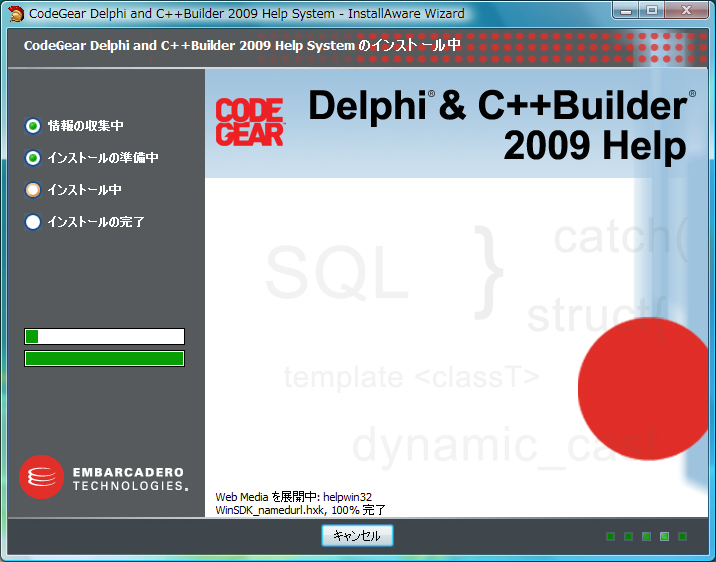Image resolution: width=716 pixels, height=562 pixels.
Task: Click the upper partial progress bar
Action: tap(105, 336)
